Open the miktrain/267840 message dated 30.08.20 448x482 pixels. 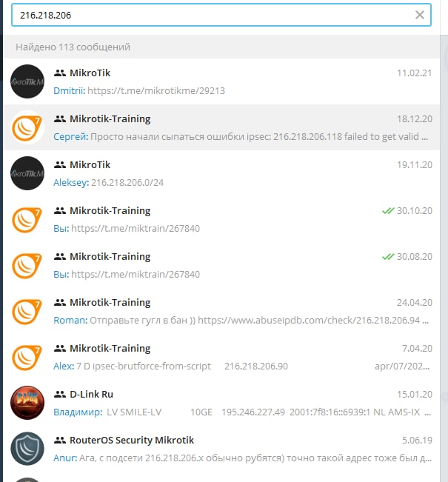pyautogui.click(x=221, y=265)
